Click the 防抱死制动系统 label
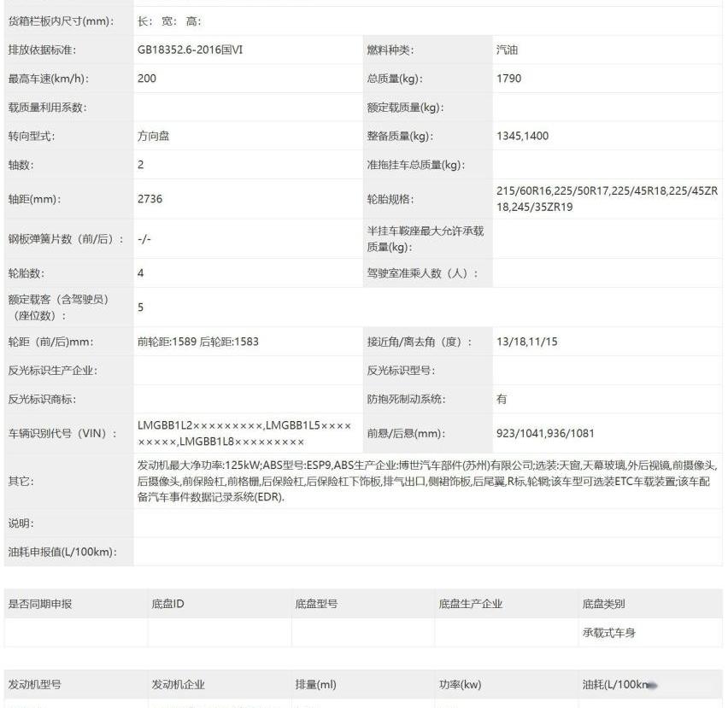 [x=406, y=399]
